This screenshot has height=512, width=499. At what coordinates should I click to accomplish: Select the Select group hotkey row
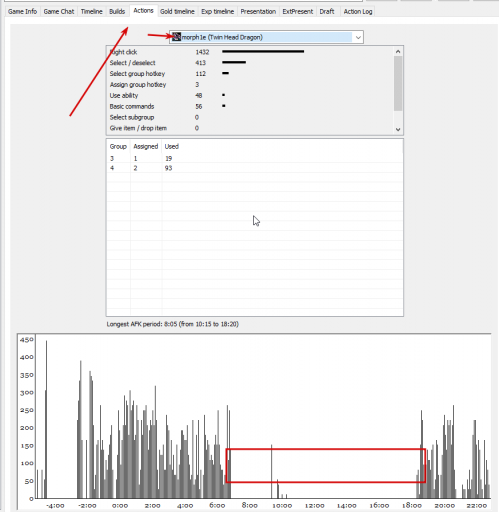point(250,74)
